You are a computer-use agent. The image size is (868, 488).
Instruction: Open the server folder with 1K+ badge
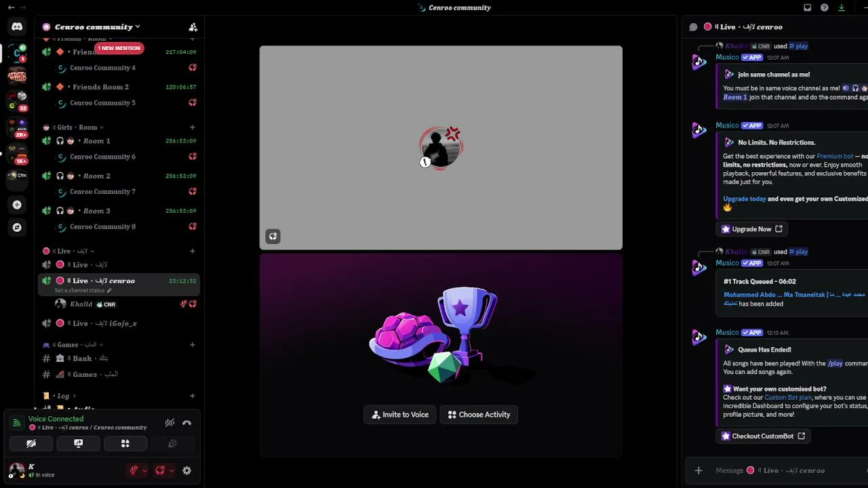[17, 153]
